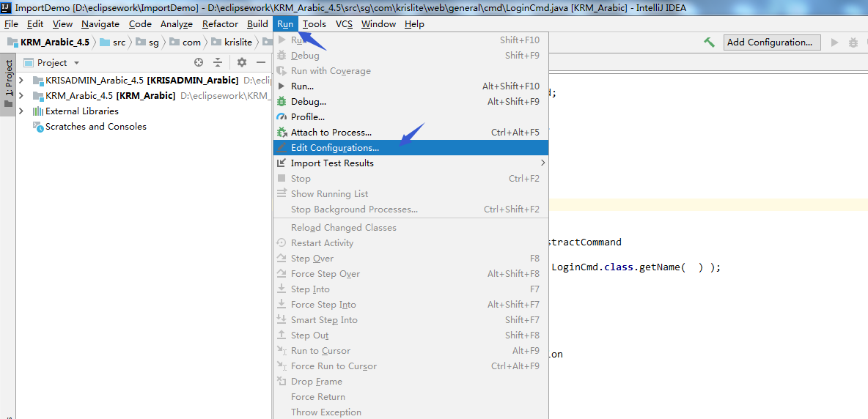Screen dimensions: 868x419
Task: Open the Tools menu
Action: [315, 23]
